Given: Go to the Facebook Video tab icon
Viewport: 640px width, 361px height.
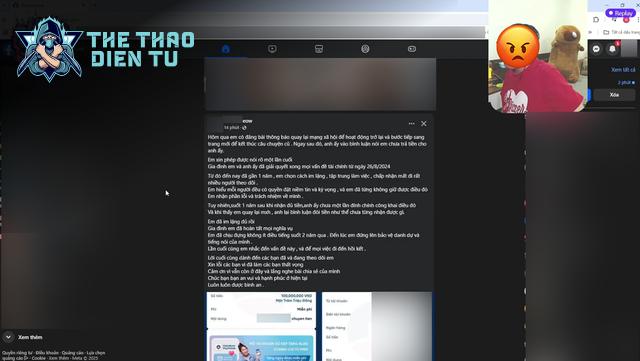Looking at the screenshot, I should pos(272,49).
